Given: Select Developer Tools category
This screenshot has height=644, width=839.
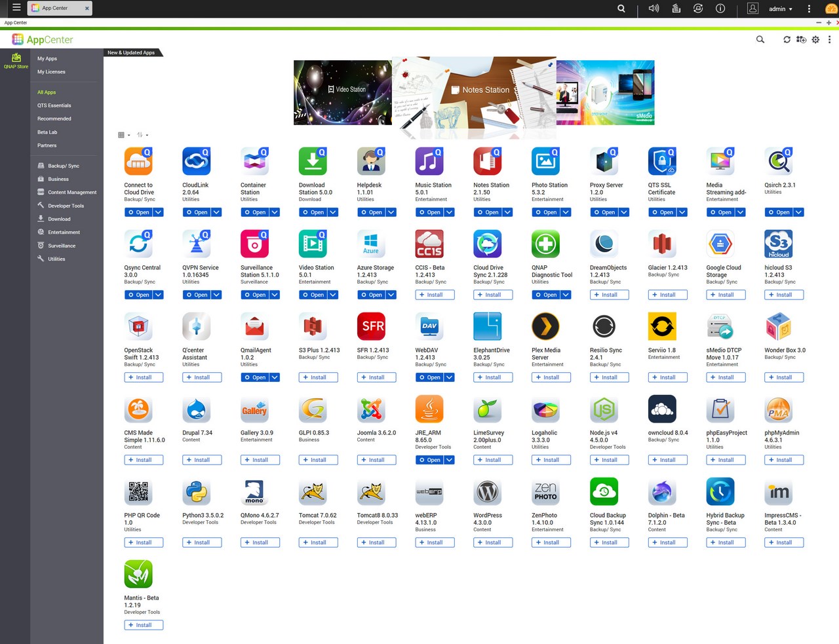Looking at the screenshot, I should pyautogui.click(x=66, y=206).
